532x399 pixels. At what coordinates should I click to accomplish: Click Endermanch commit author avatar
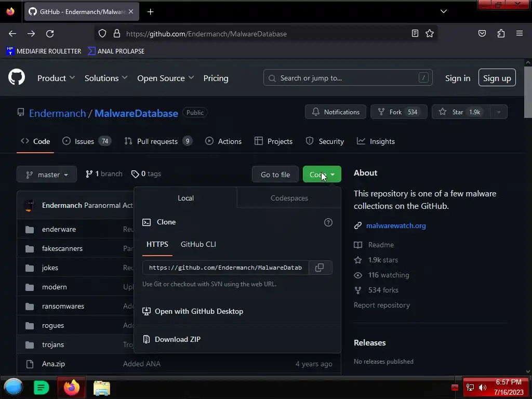pyautogui.click(x=30, y=205)
